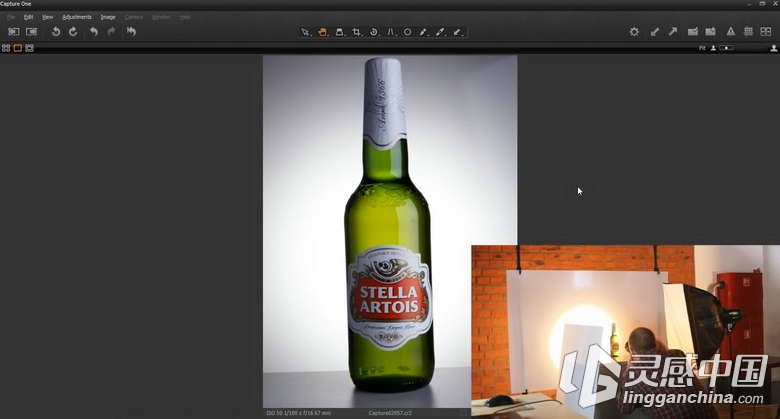The height and width of the screenshot is (419, 780).
Task: Select the Keystone correction tool
Action: (390, 32)
